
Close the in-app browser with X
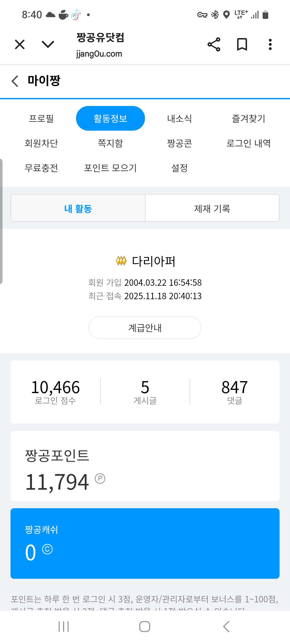pos(20,45)
